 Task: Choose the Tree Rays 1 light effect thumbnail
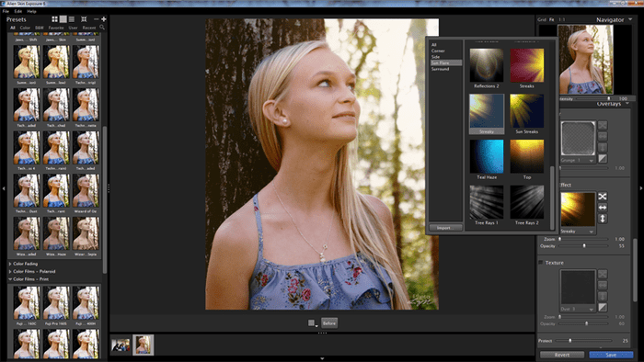[487, 202]
